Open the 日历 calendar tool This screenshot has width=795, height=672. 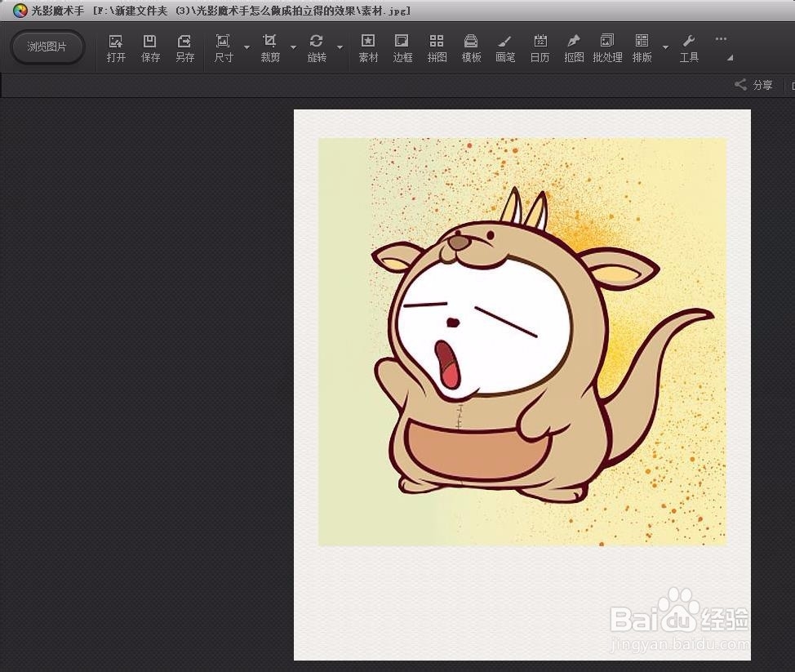[x=540, y=48]
